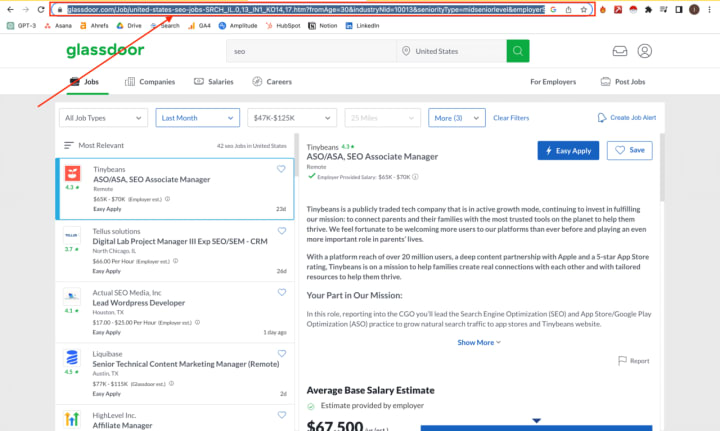
Task: Click the United States location field
Action: [x=452, y=51]
